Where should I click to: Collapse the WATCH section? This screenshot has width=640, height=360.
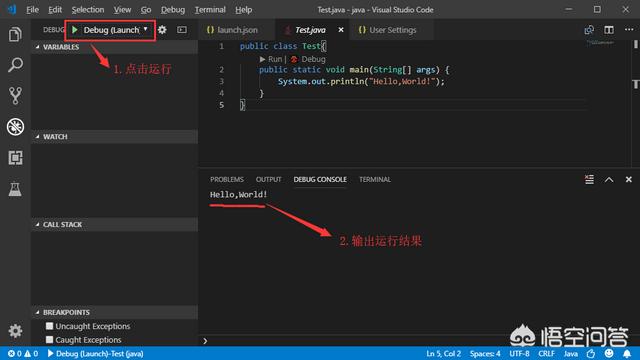[x=114, y=136]
